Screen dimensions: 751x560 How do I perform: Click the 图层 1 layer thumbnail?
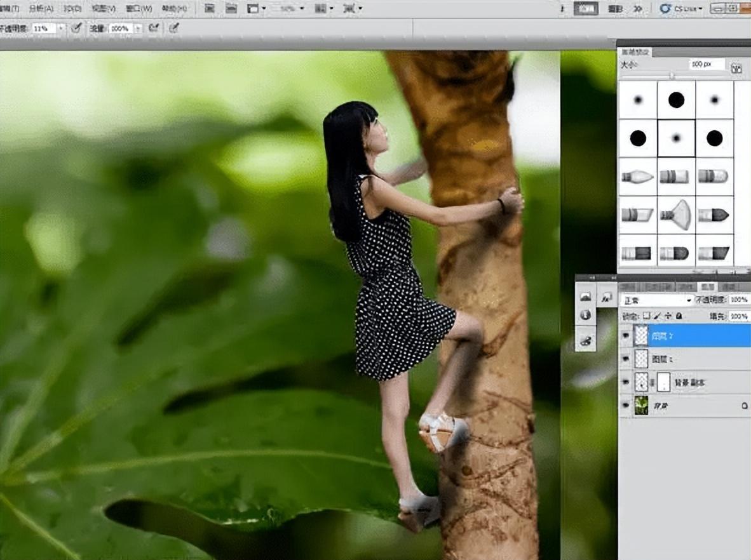[641, 359]
